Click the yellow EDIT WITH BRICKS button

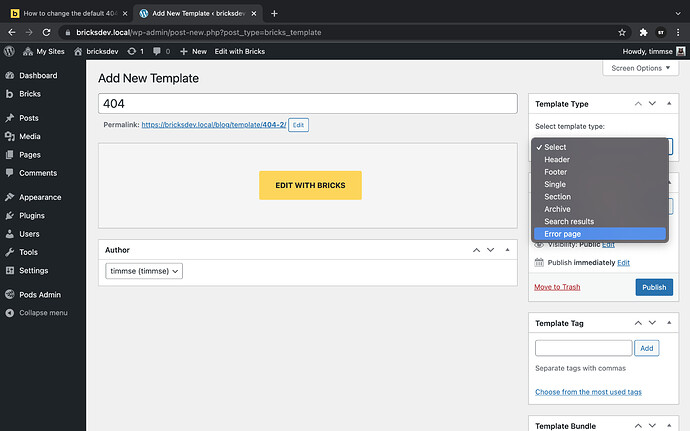310,185
